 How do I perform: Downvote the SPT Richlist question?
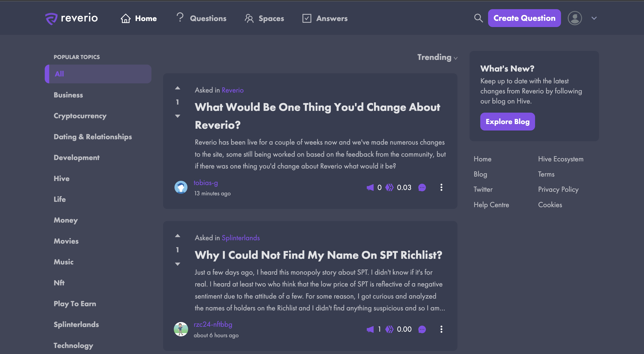click(178, 264)
